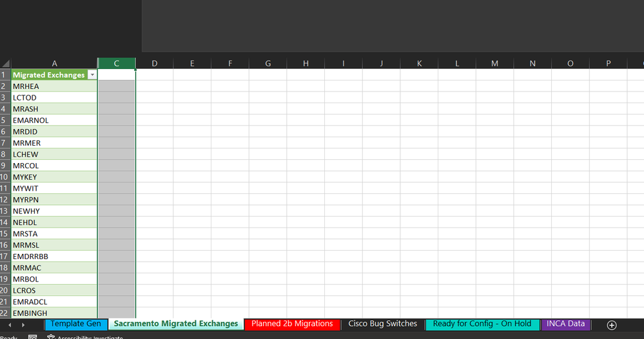Select row 12 header
Viewport: 644px width, 339px height.
point(5,199)
